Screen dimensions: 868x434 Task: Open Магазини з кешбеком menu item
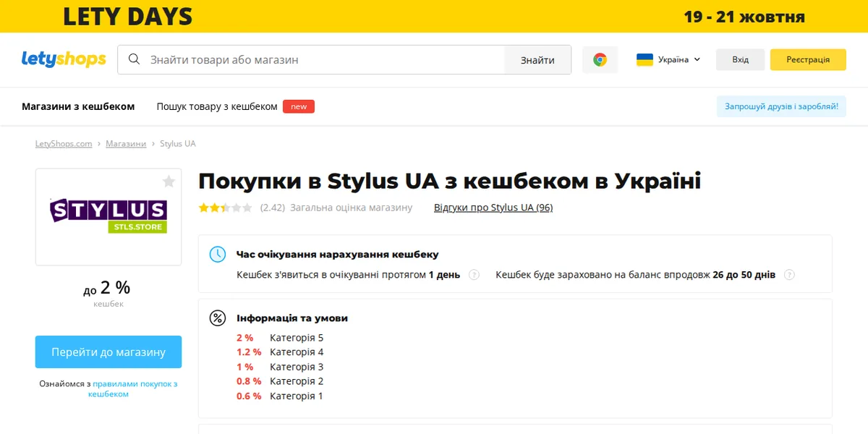[78, 106]
